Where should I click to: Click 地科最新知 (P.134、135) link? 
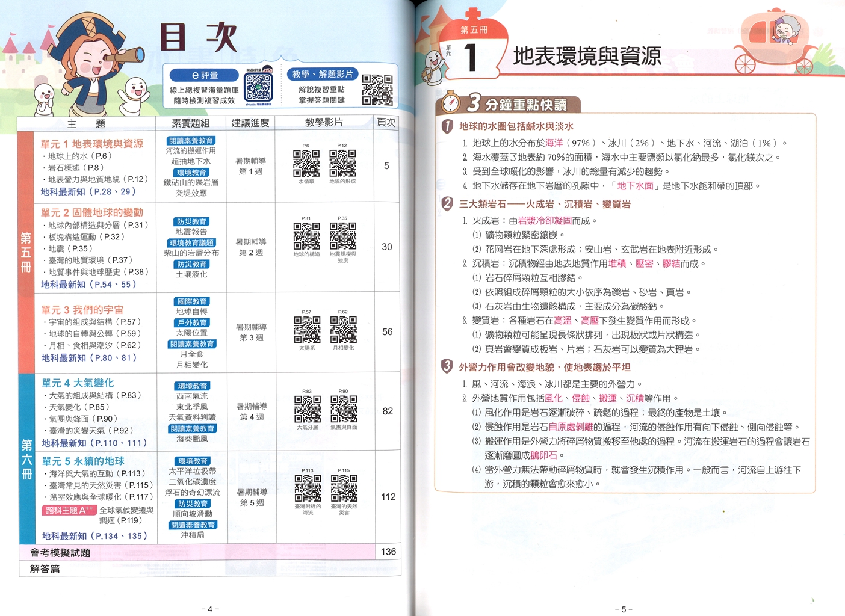pyautogui.click(x=95, y=535)
